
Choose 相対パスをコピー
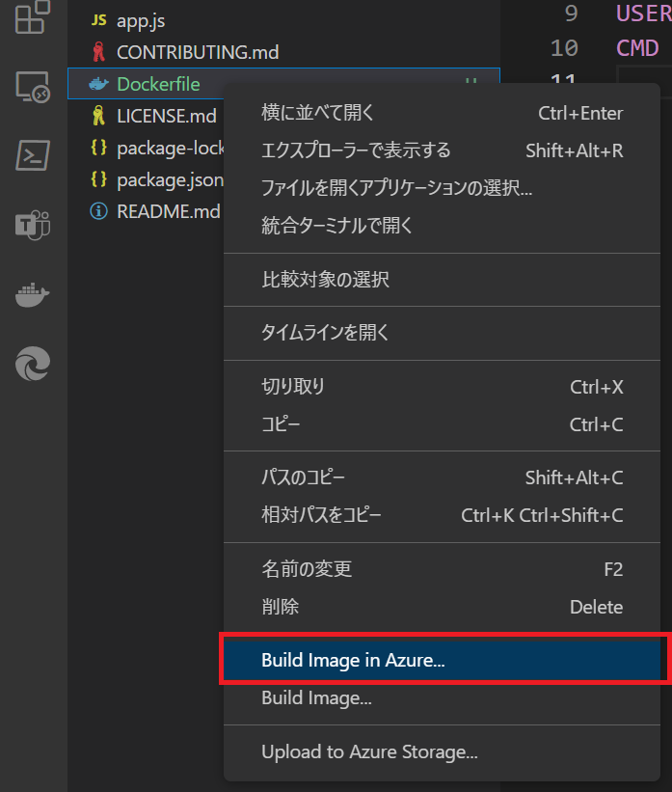pos(442,515)
